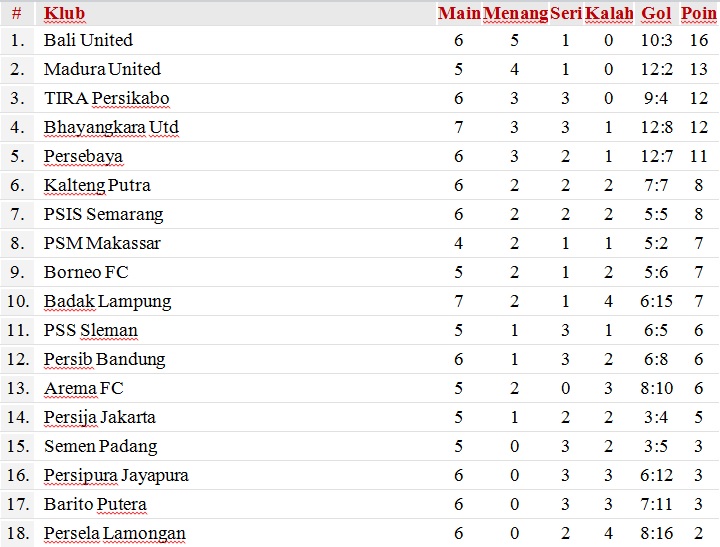The image size is (720, 547).
Task: Select PSIS Semarang club name
Action: point(103,214)
